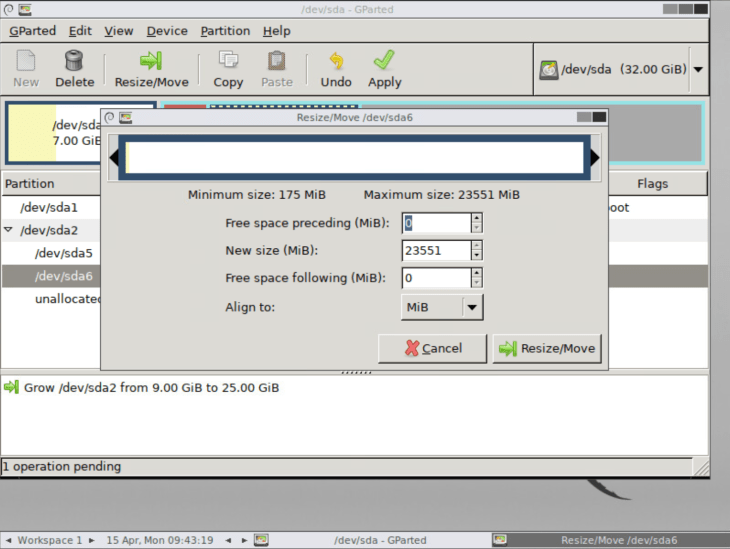This screenshot has width=730, height=549.
Task: Open the Partition menu
Action: coord(225,31)
